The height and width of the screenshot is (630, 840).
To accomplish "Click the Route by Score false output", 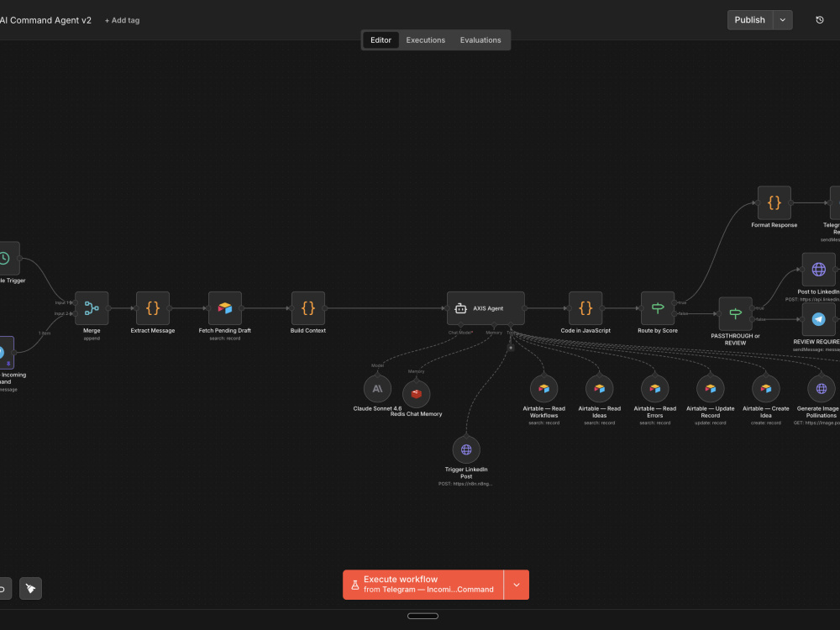I will 675,313.
